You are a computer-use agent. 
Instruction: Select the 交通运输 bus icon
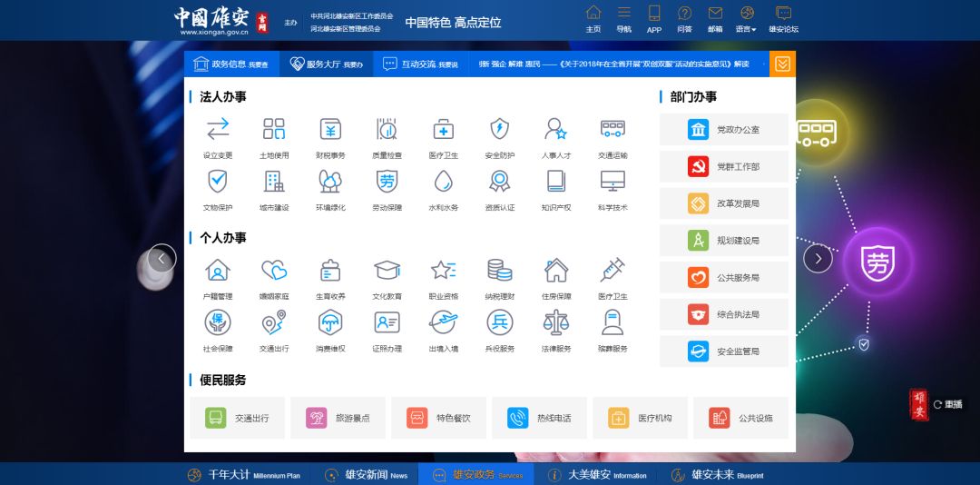612,129
